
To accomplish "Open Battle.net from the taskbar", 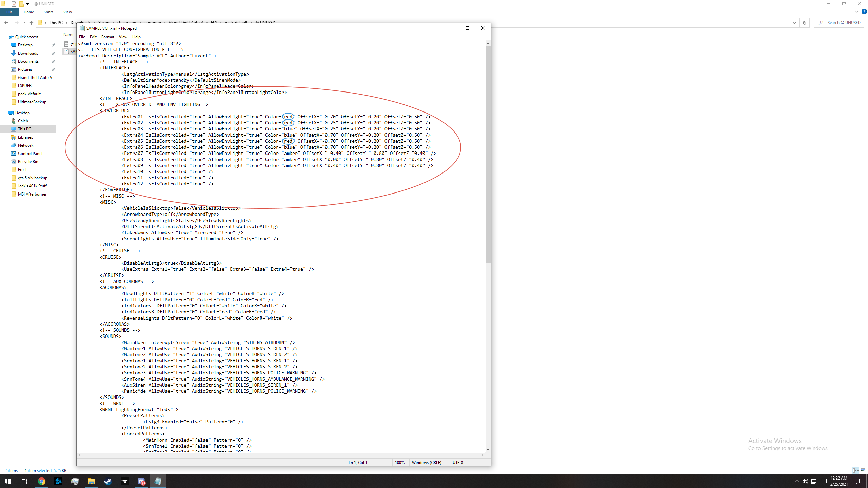I will pos(58,481).
